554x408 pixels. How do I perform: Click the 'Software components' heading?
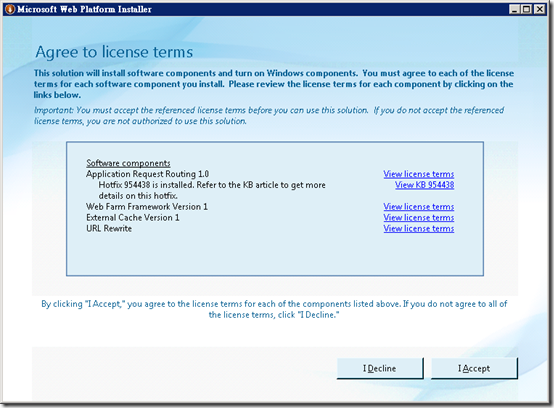click(x=128, y=163)
